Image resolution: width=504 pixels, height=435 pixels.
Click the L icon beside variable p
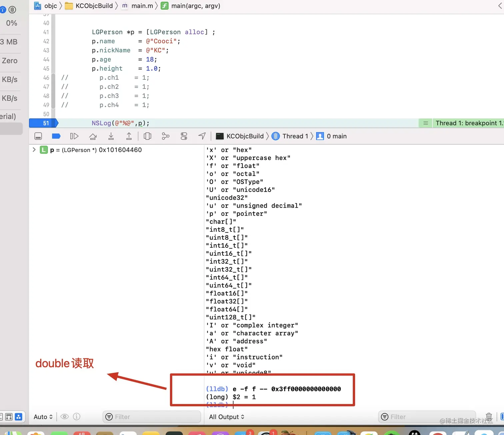pyautogui.click(x=44, y=150)
